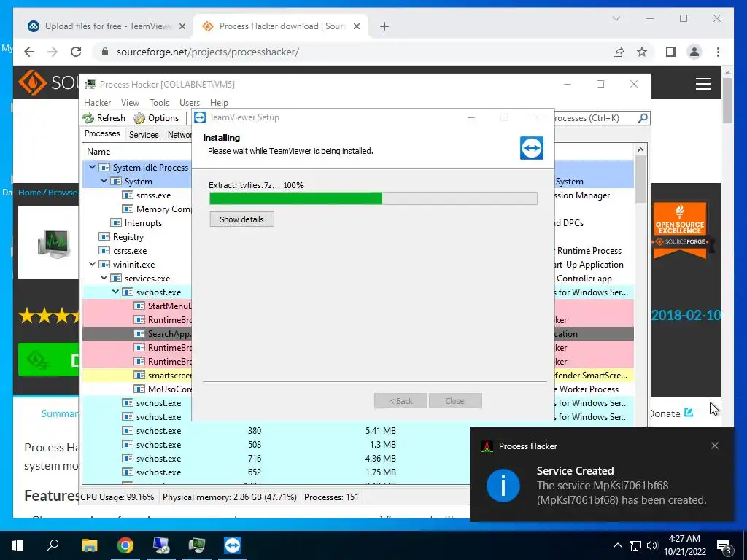
Task: Click the Open Source Excellence badge
Action: click(680, 231)
